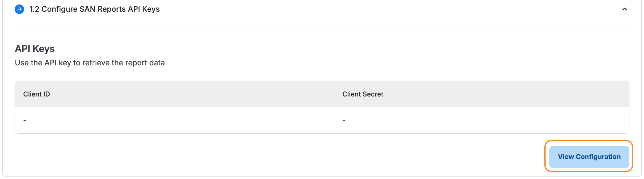644x179 pixels.
Task: Click the 'Use the API key' description text
Action: click(90, 63)
